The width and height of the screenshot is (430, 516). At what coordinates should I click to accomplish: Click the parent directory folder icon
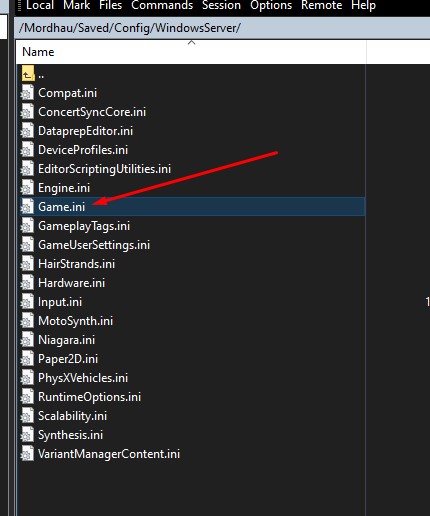pos(28,74)
